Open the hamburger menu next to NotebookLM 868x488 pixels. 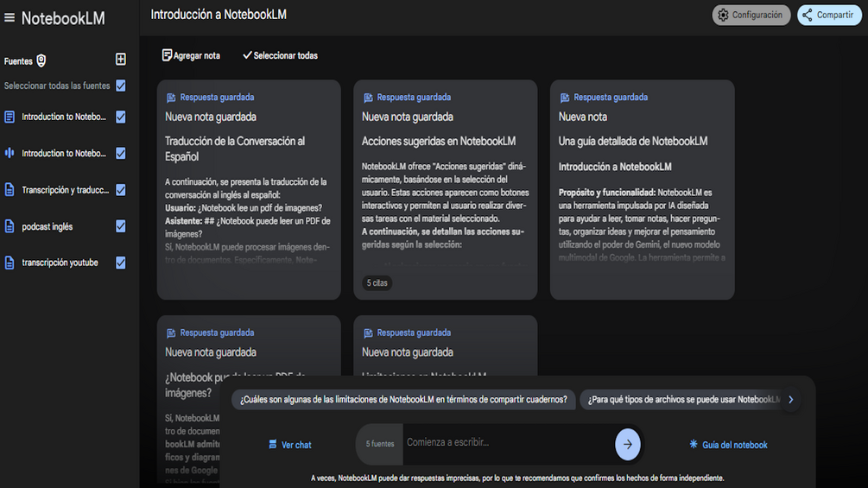tap(10, 17)
